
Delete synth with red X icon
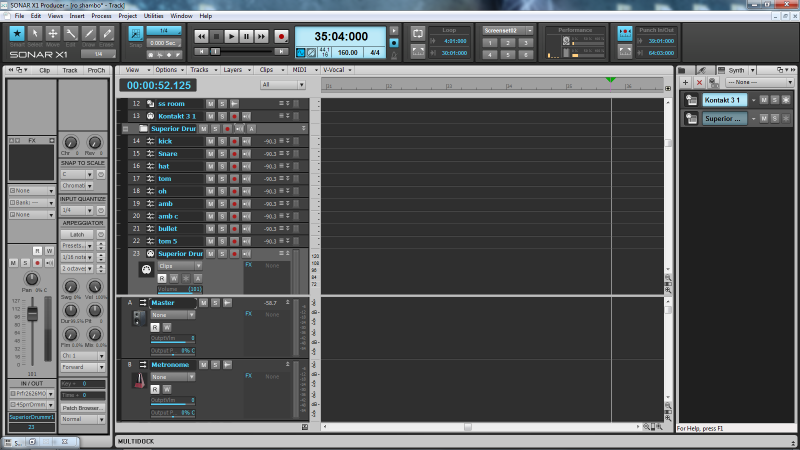pyautogui.click(x=699, y=82)
